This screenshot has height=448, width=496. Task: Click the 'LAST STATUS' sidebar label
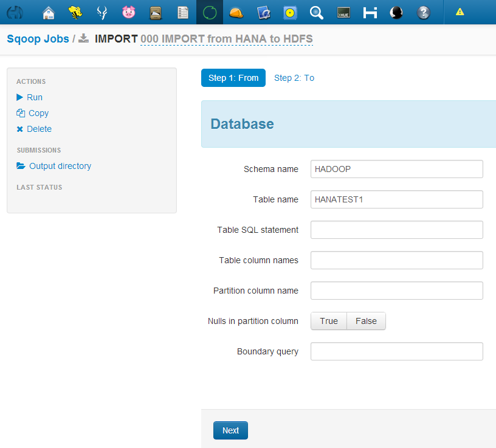[x=40, y=187]
